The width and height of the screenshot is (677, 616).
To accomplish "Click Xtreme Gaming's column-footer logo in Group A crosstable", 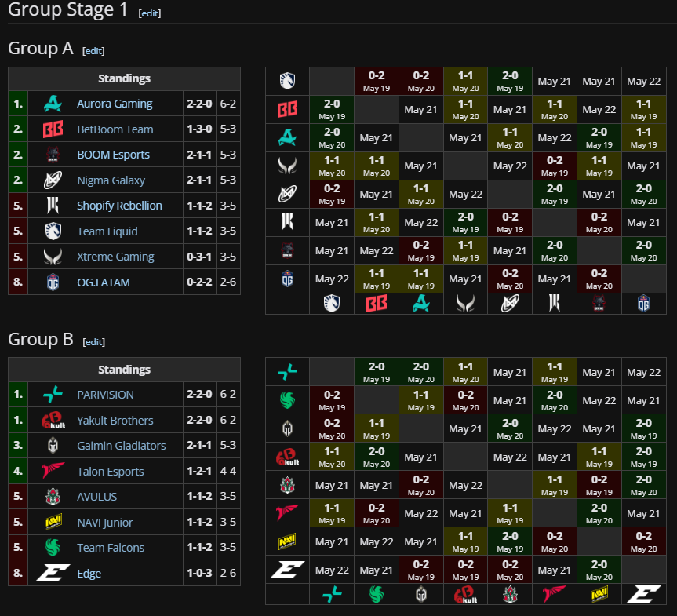I will pos(465,304).
